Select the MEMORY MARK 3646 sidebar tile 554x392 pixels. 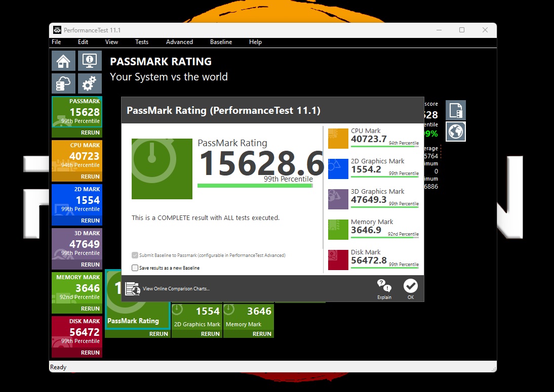77,288
